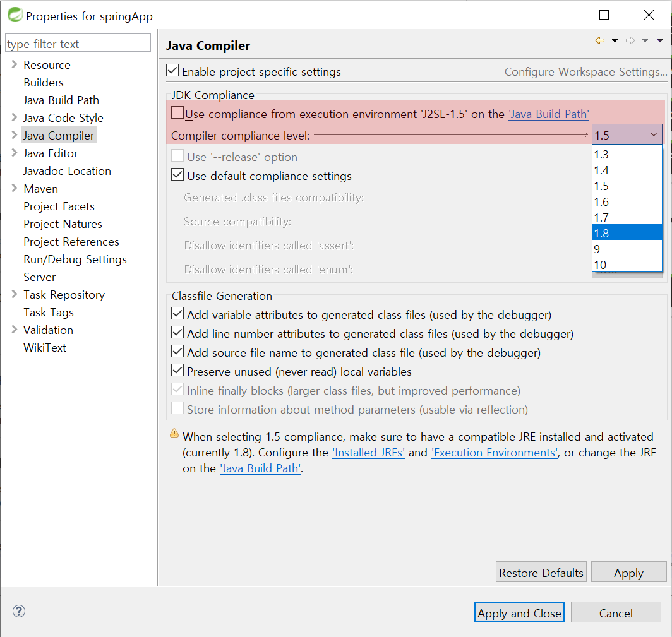Select Maven in the properties tree
This screenshot has width=672, height=637.
tap(40, 189)
